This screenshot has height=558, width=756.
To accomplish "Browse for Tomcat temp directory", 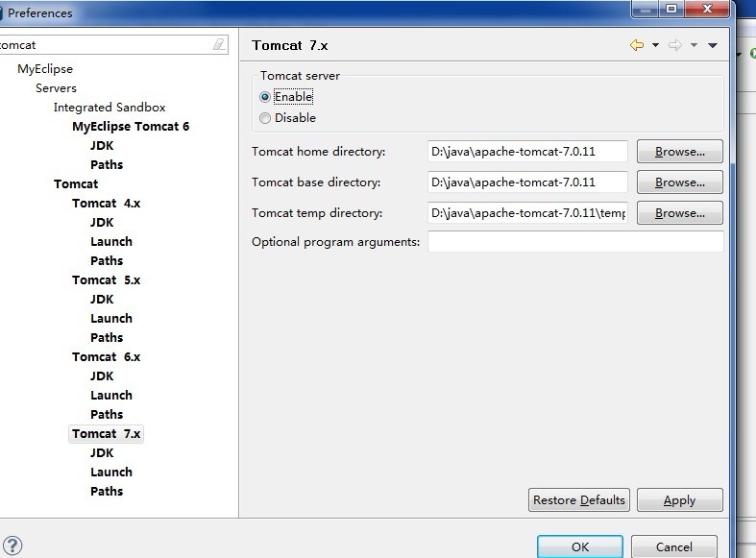I will pyautogui.click(x=680, y=213).
